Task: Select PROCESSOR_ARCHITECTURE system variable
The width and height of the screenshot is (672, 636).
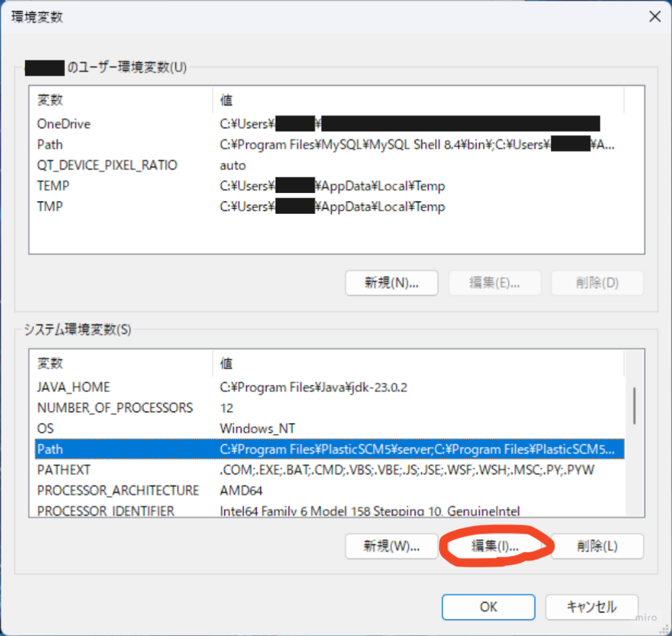Action: tap(118, 490)
